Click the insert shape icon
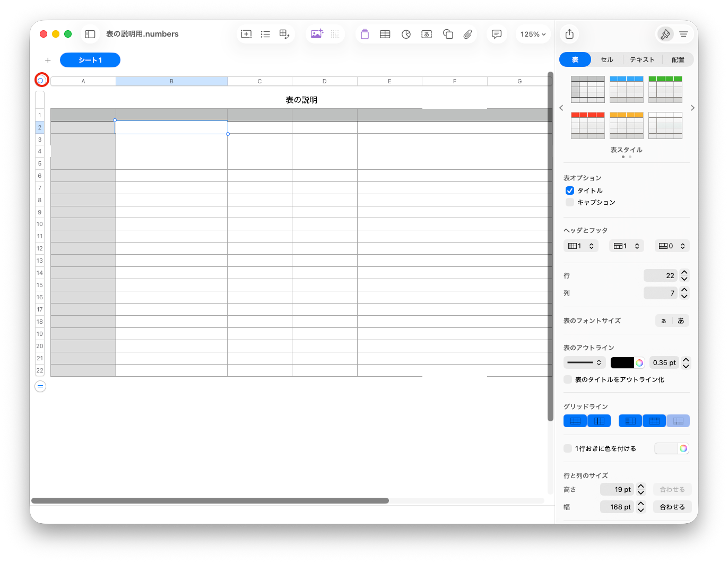The width and height of the screenshot is (728, 563). click(x=448, y=34)
